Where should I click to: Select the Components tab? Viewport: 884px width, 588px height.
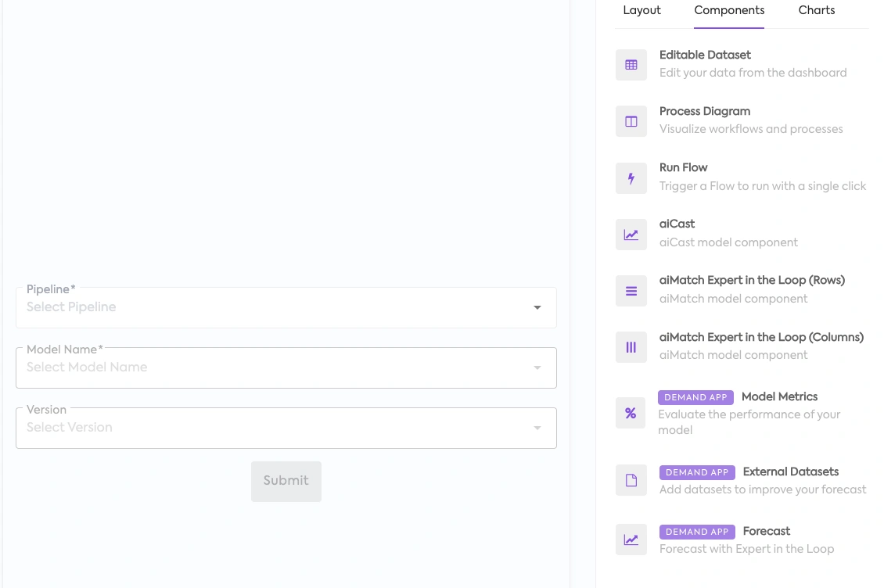click(x=729, y=11)
